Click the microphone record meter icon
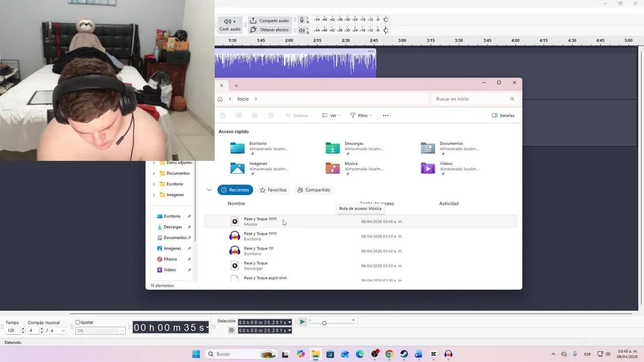644x362 pixels. point(302,20)
